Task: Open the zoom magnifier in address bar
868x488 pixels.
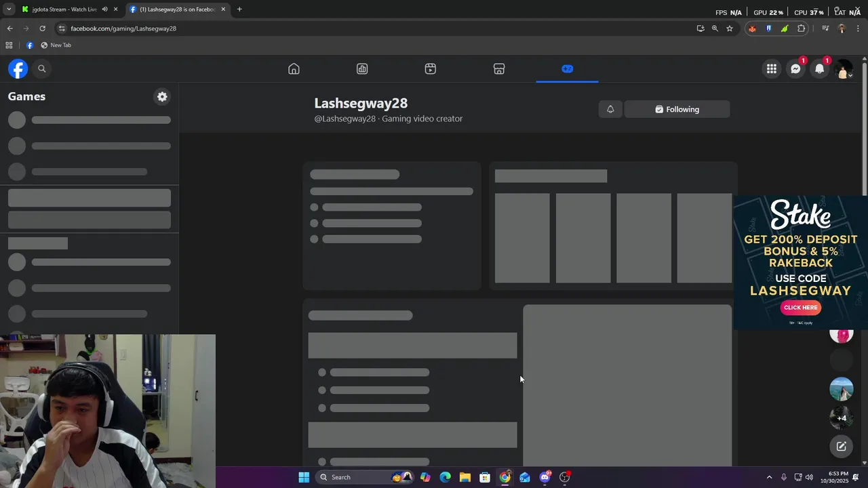Action: pos(715,28)
